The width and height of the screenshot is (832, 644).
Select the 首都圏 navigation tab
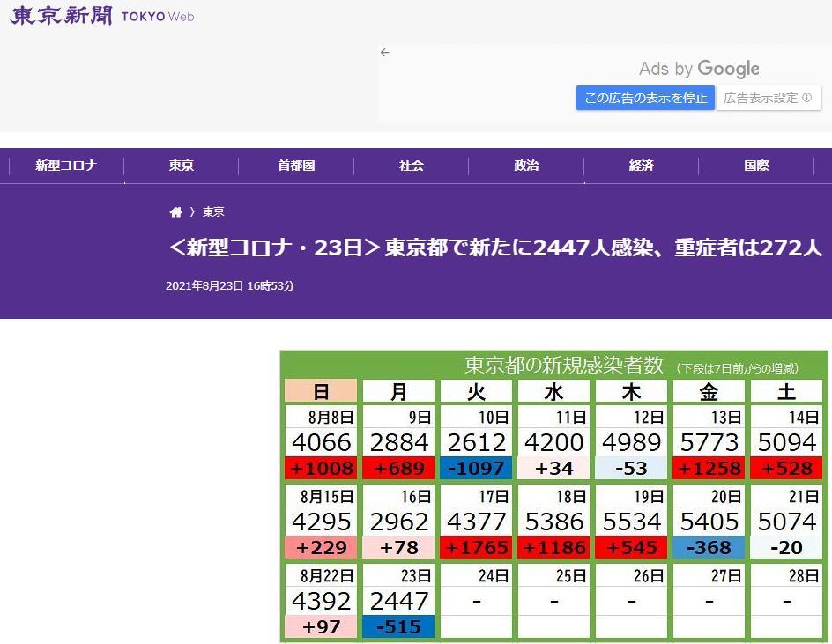click(296, 166)
